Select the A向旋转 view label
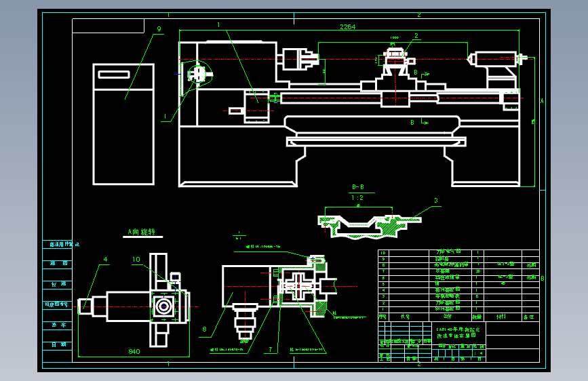Screen dimensions: 588x381 (141, 232)
